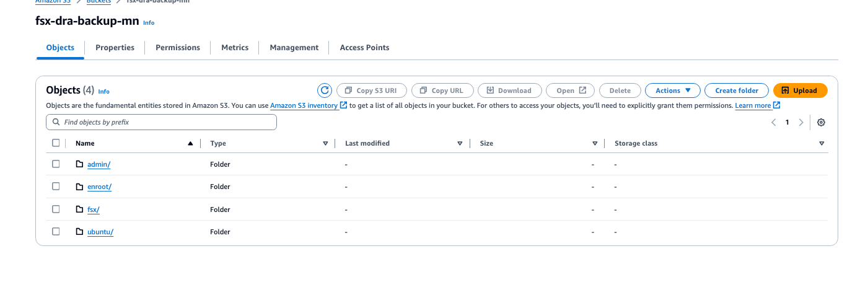The height and width of the screenshot is (295, 868).
Task: Open the Permissions tab
Action: coord(178,48)
